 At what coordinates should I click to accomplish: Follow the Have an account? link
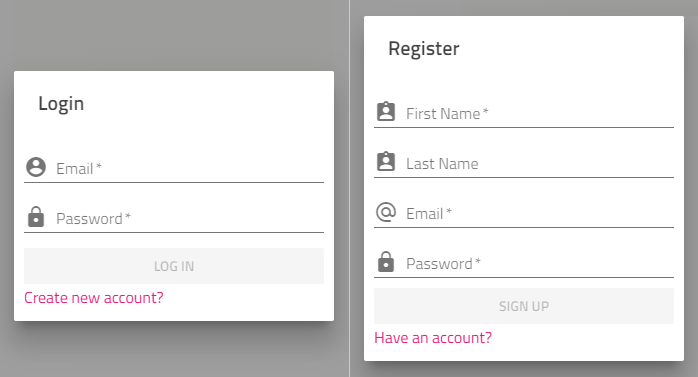pos(433,338)
